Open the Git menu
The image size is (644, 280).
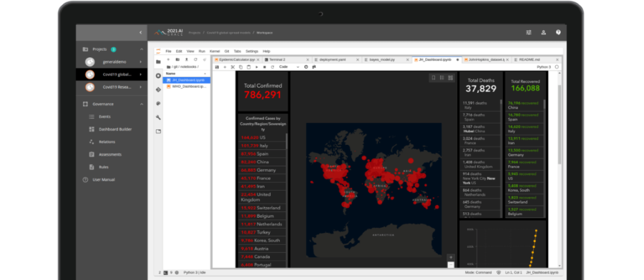[227, 51]
